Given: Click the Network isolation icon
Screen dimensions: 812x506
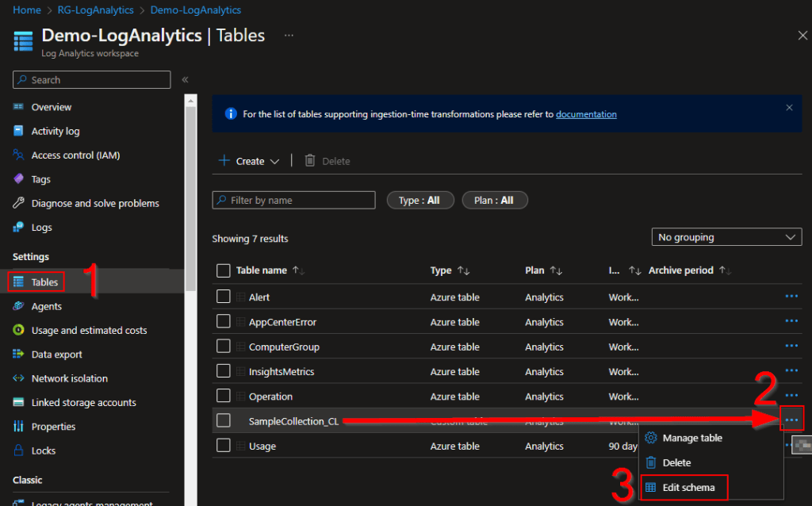Looking at the screenshot, I should point(18,379).
